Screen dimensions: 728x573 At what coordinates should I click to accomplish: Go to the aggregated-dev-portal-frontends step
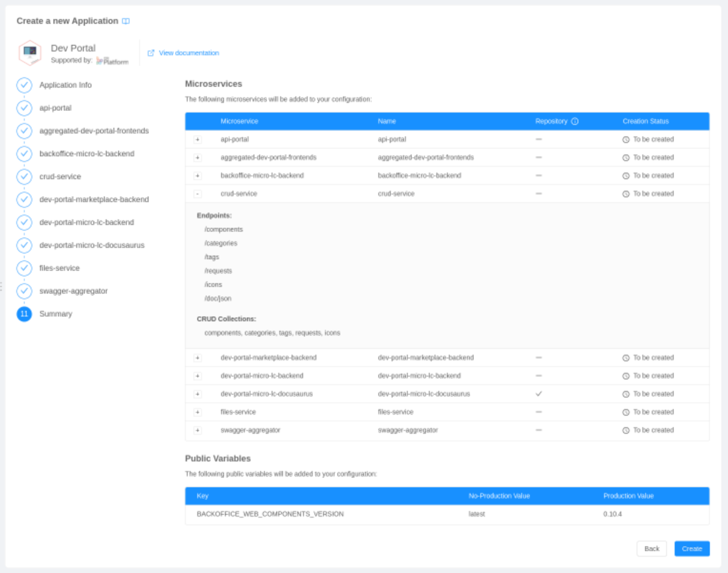point(93,131)
